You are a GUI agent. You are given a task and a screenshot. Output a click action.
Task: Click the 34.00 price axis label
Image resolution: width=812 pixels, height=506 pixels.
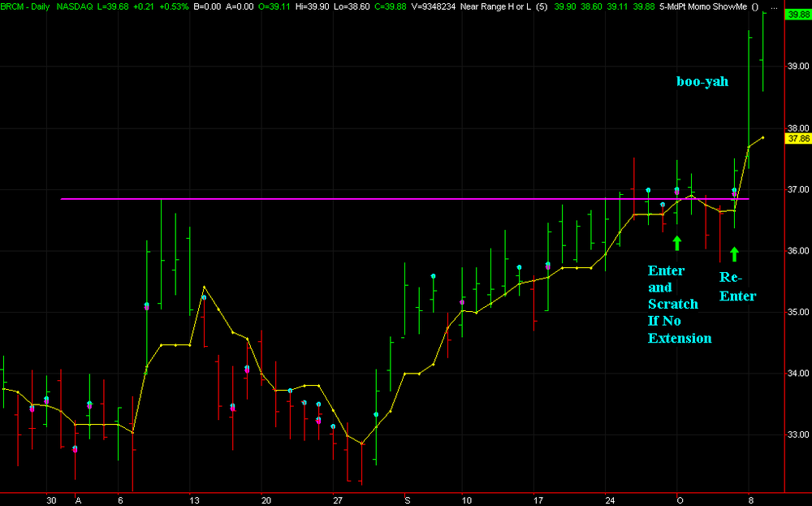(797, 374)
